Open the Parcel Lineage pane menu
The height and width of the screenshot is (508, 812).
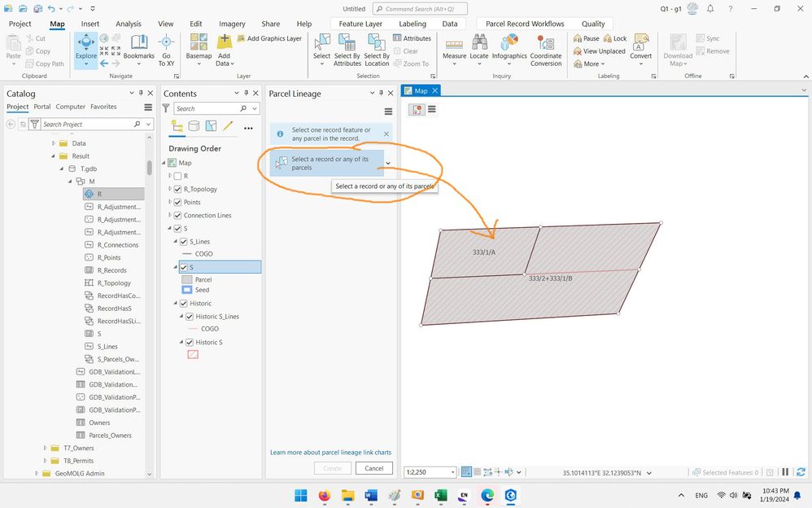(x=388, y=112)
